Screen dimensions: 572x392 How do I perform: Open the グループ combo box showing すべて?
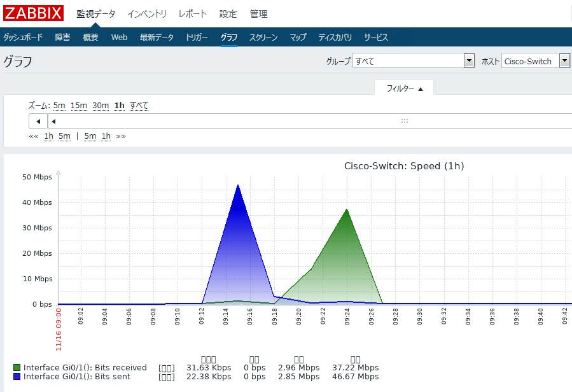[x=407, y=60]
